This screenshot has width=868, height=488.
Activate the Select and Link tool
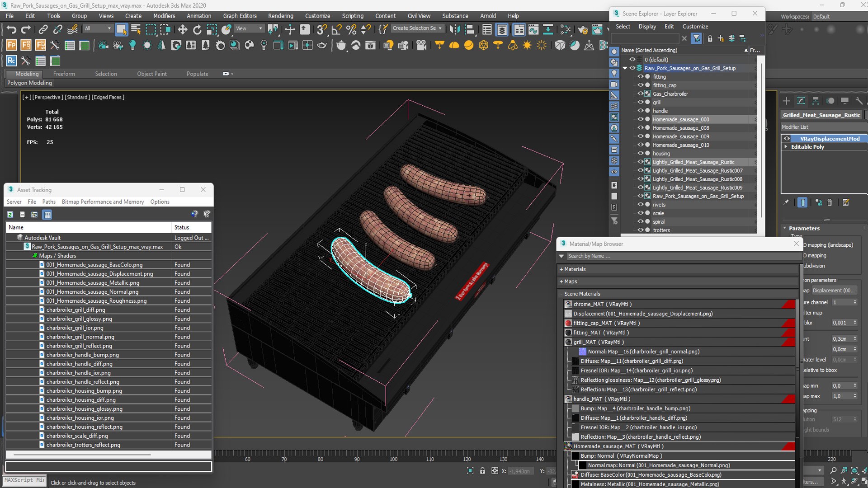(43, 30)
